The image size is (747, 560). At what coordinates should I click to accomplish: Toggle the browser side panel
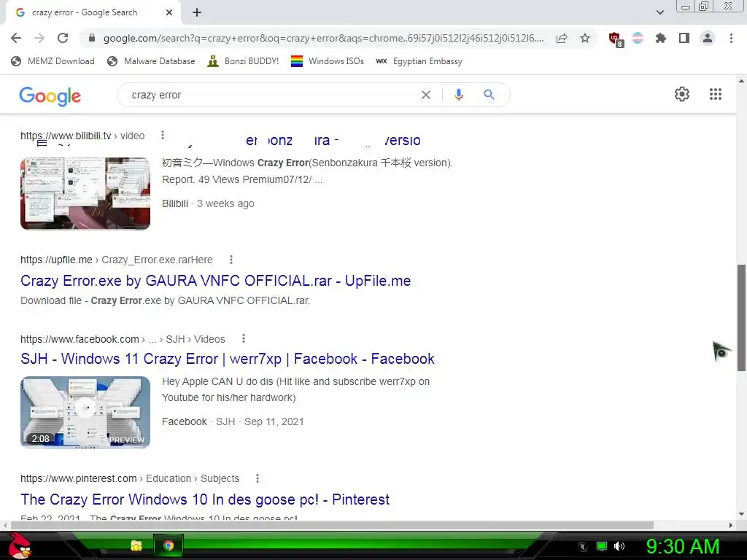coord(684,38)
